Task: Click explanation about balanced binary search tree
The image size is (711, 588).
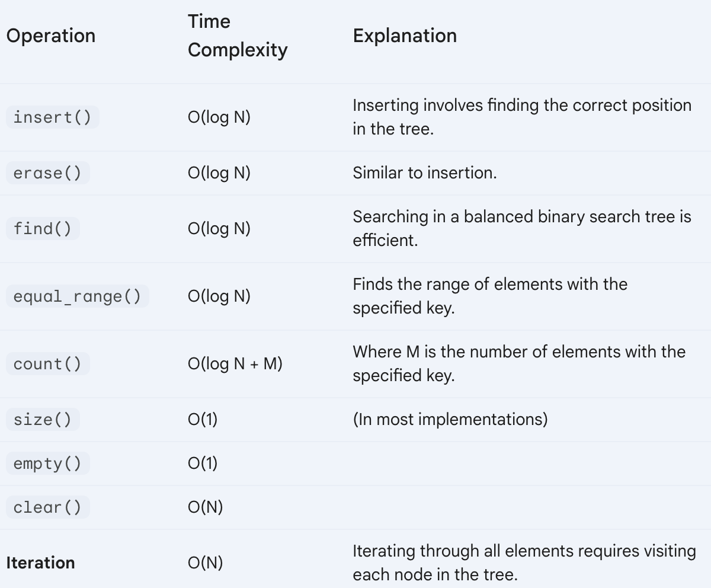Action: [x=522, y=228]
